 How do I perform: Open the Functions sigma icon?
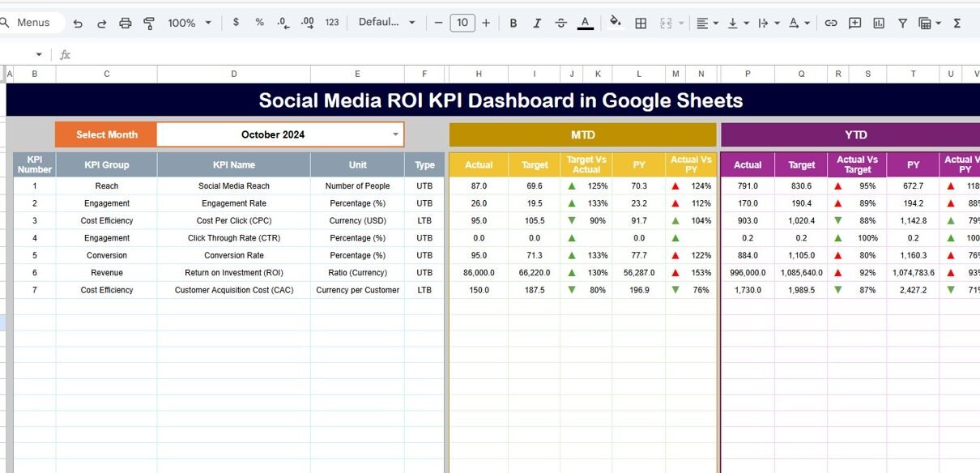[x=957, y=23]
